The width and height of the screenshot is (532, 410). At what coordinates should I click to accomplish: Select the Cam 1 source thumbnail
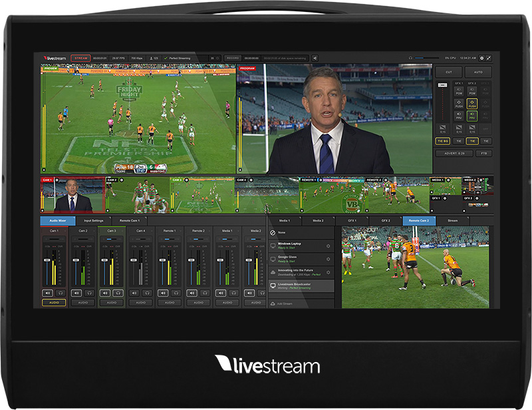tap(72, 195)
